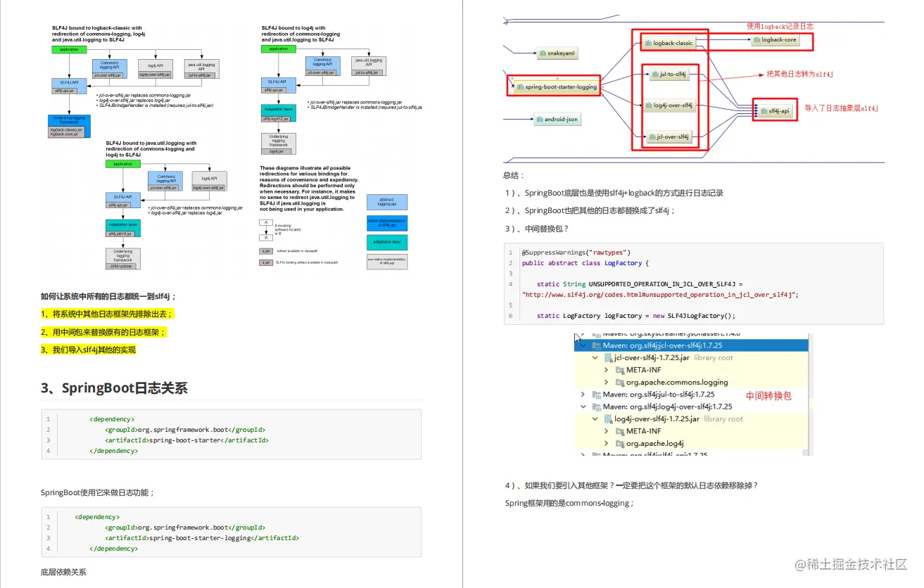Click library icon of Maven jcl-over-slf4j row
Image resolution: width=924 pixels, height=588 pixels.
click(x=596, y=345)
